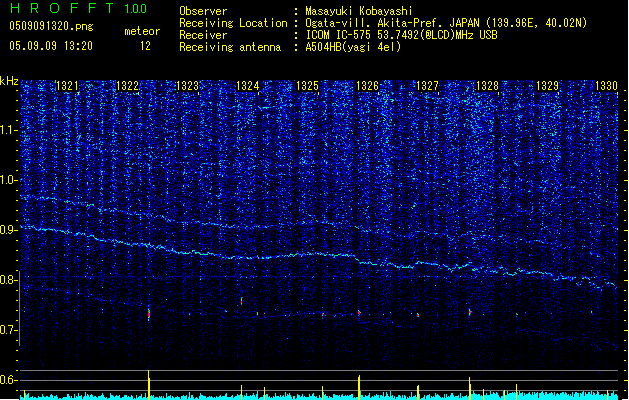Click the 1321 time marker

point(67,86)
